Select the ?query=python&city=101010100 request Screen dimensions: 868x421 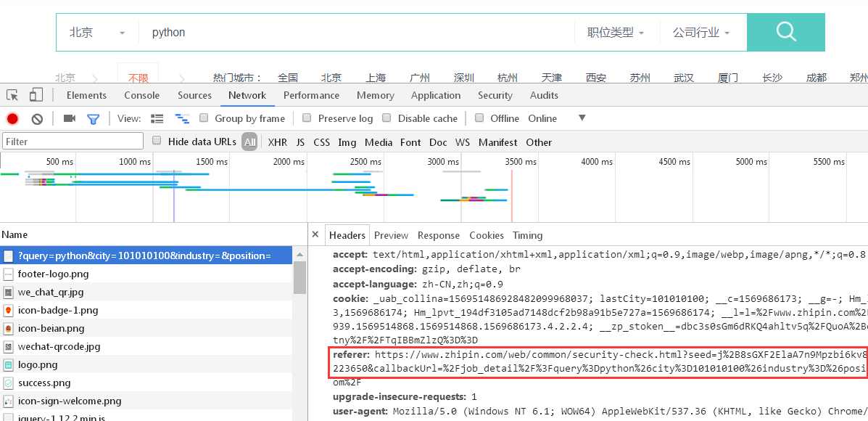click(x=146, y=256)
